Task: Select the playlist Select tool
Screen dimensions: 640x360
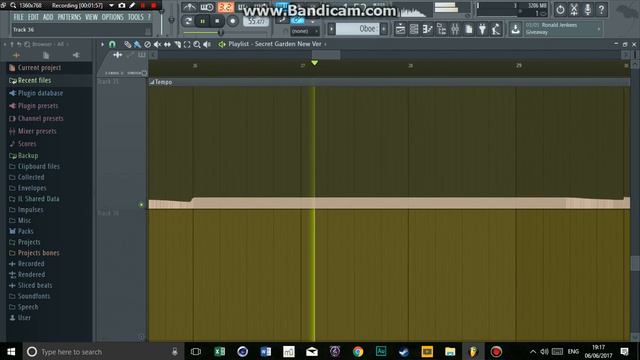Action: coord(187,44)
